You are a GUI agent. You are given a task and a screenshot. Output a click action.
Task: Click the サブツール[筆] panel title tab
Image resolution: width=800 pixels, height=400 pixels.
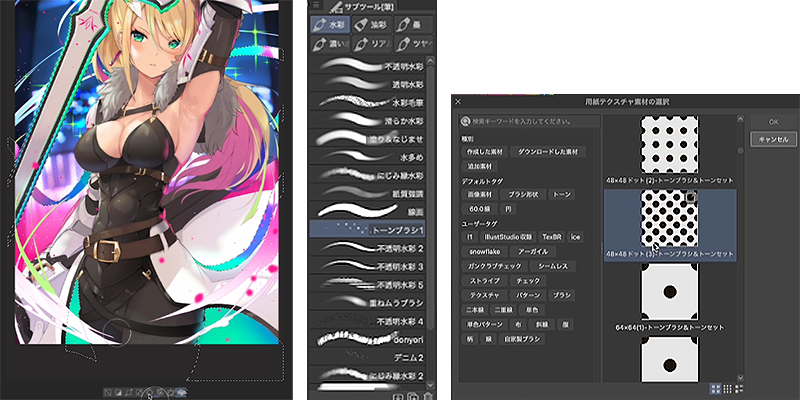[364, 6]
